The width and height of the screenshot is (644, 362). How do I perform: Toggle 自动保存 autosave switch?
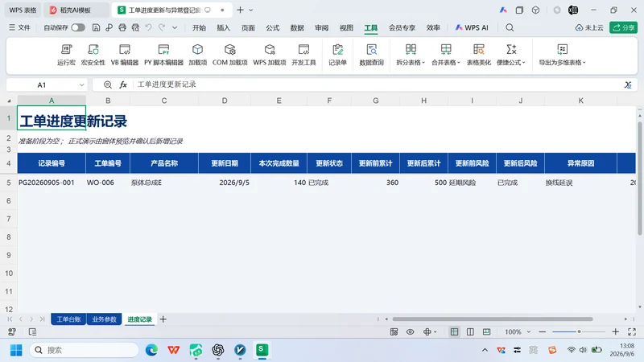[x=77, y=27]
